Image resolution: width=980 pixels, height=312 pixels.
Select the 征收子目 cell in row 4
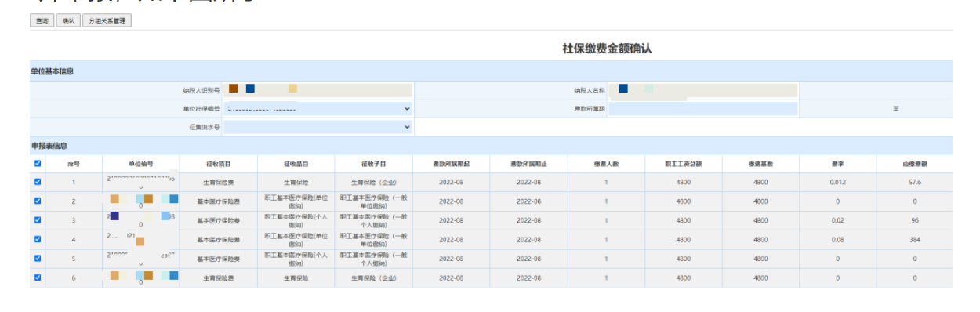pos(374,239)
